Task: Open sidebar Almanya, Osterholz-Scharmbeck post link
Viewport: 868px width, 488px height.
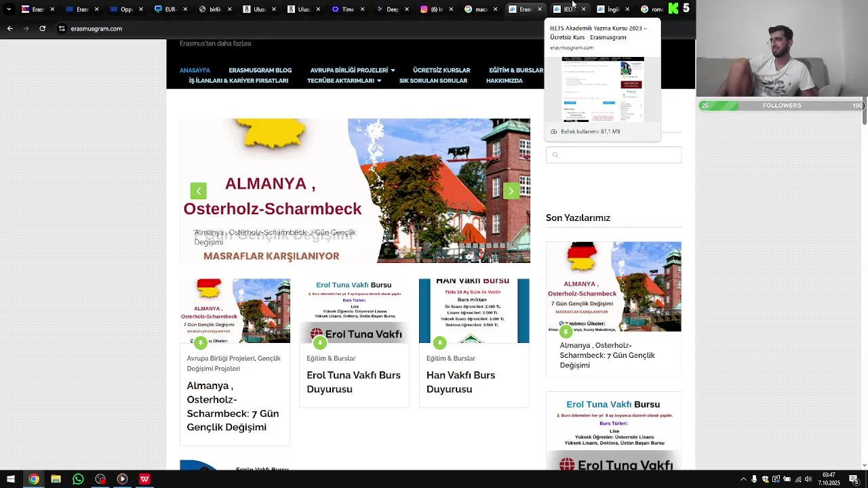Action: 607,355
